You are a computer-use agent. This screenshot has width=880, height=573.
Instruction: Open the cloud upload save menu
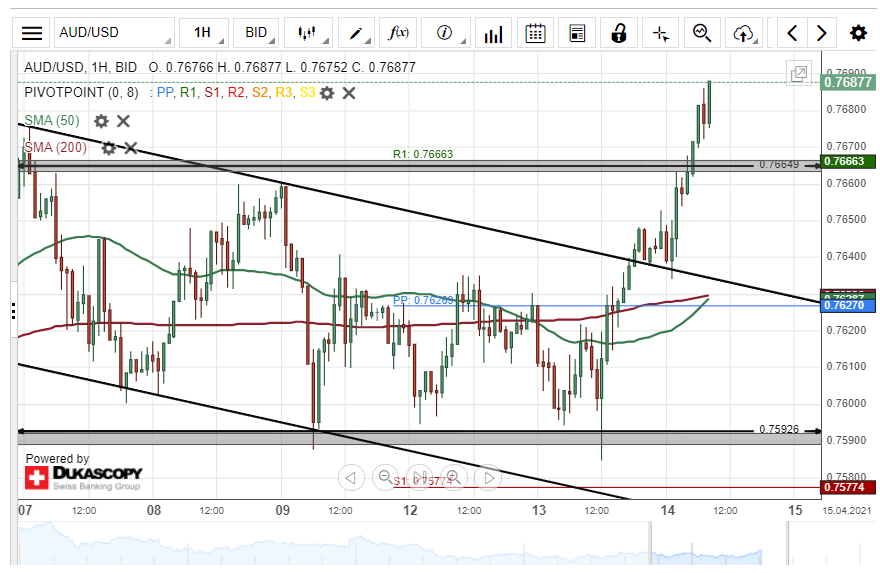point(744,33)
